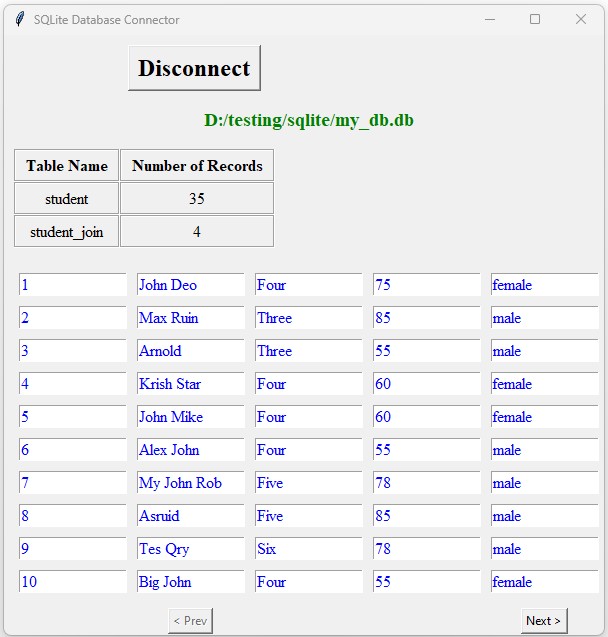Click the mark field in Max Ruin row
608x637 pixels.
pyautogui.click(x=427, y=318)
